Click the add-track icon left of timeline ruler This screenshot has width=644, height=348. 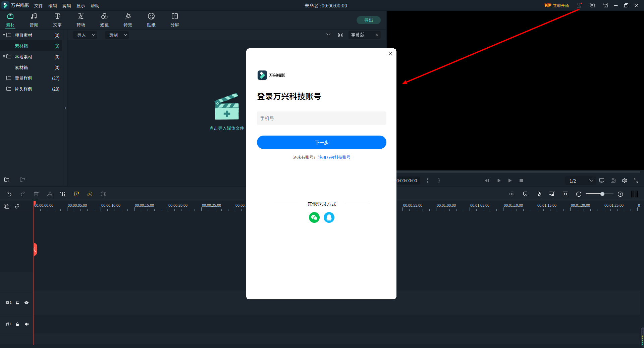pyautogui.click(x=7, y=206)
